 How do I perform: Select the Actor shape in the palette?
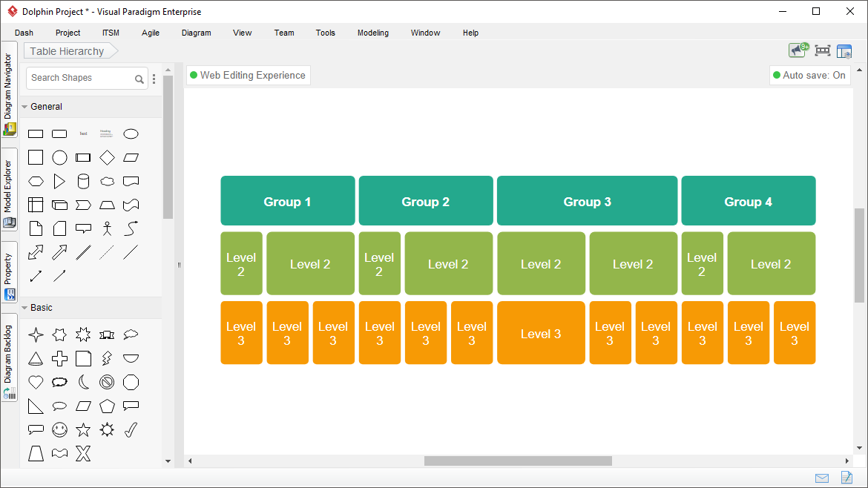[x=107, y=228]
